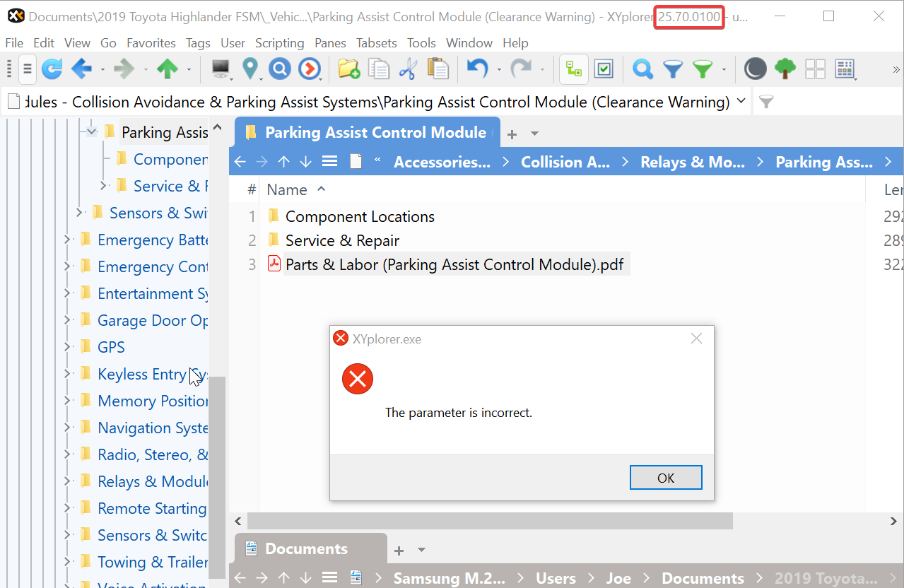Image resolution: width=904 pixels, height=588 pixels.
Task: Create a New Folder
Action: click(x=348, y=69)
